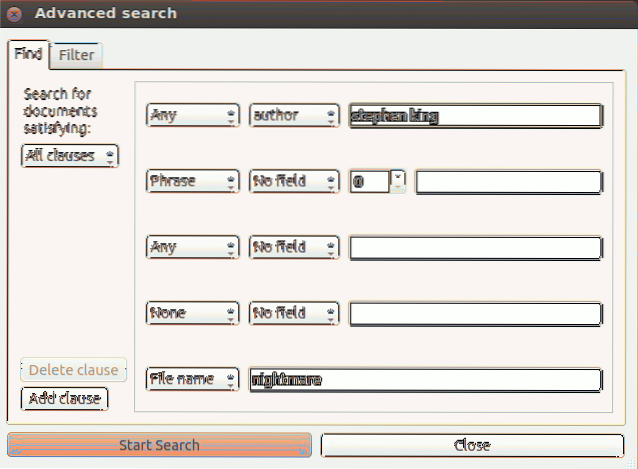Open the Any dropdown in third clause row
The width and height of the screenshot is (638, 469).
(193, 248)
